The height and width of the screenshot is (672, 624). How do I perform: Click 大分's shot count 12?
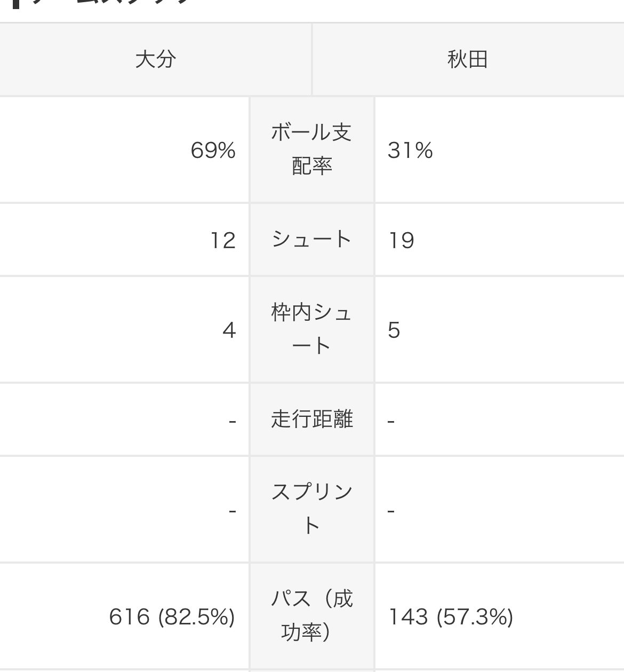click(x=223, y=240)
